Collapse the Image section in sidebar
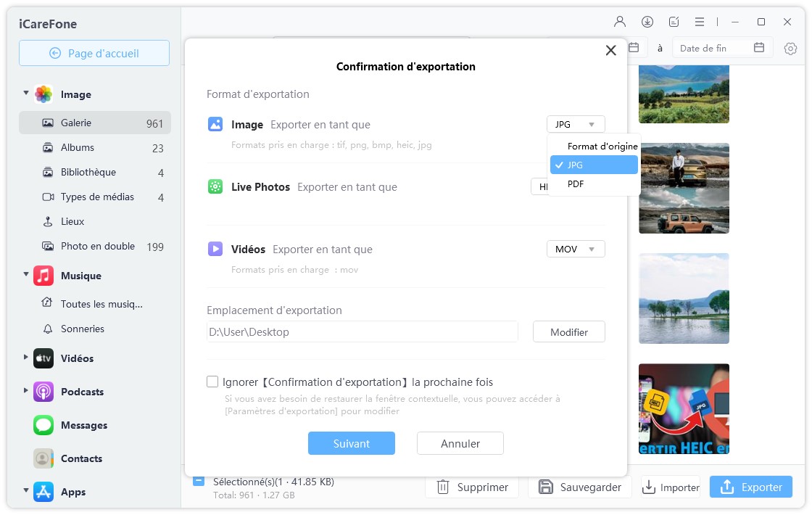812x515 pixels. 26,94
